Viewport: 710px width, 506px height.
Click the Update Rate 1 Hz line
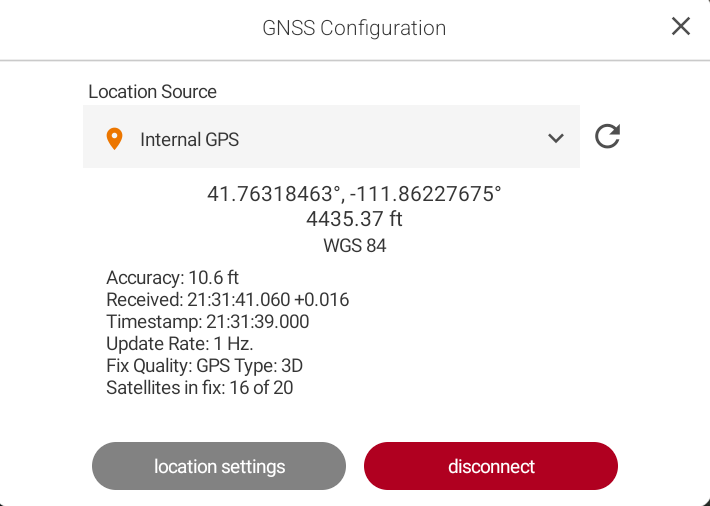pyautogui.click(x=172, y=344)
